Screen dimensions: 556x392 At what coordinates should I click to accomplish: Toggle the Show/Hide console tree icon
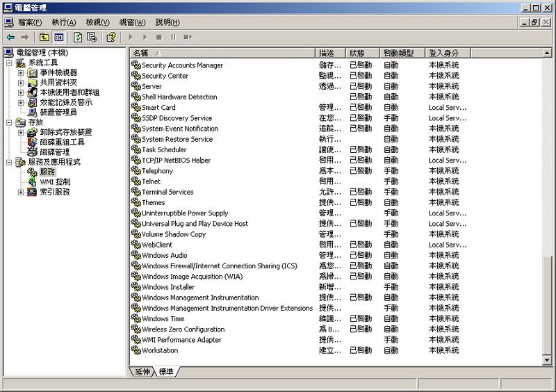(59, 37)
